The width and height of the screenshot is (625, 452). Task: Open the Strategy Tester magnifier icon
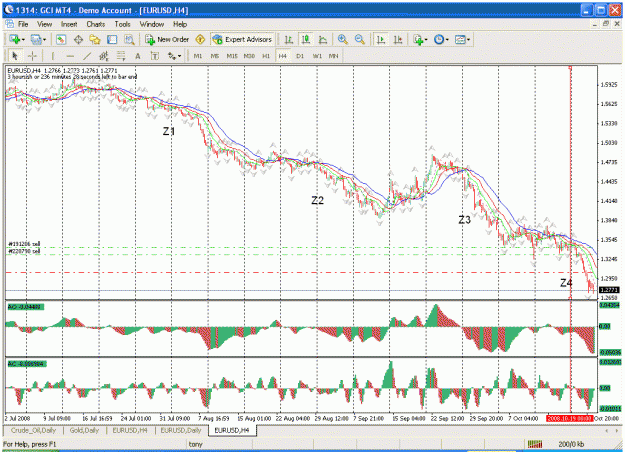[x=129, y=39]
